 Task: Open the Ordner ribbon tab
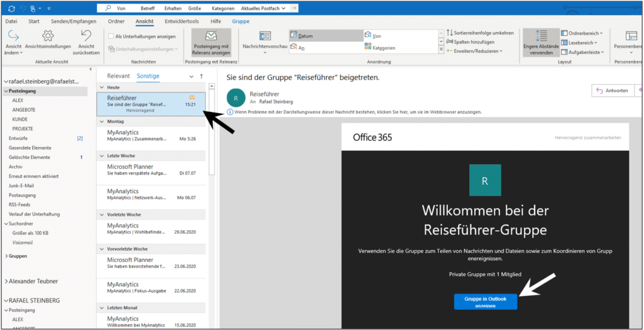click(x=116, y=21)
